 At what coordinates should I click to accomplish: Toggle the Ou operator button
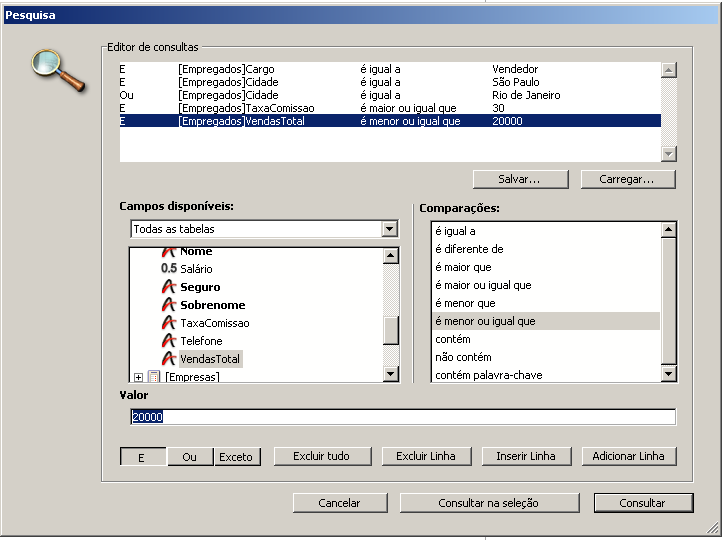pyautogui.click(x=189, y=457)
